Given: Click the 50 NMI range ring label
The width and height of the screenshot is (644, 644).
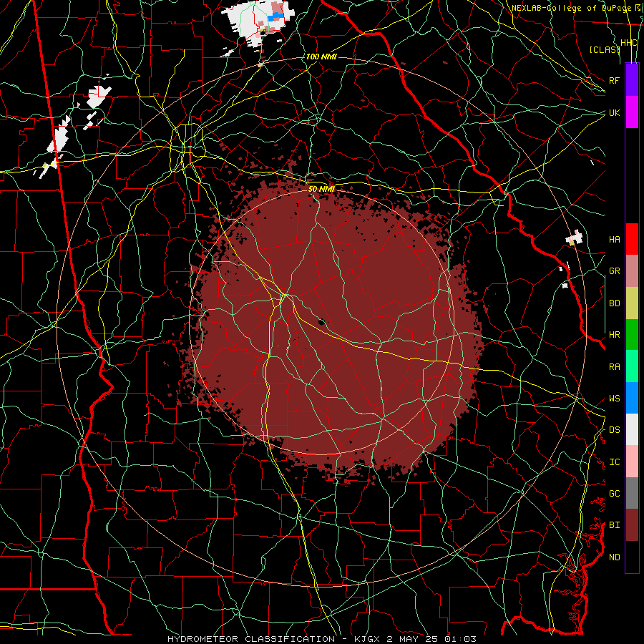Looking at the screenshot, I should pos(321,189).
